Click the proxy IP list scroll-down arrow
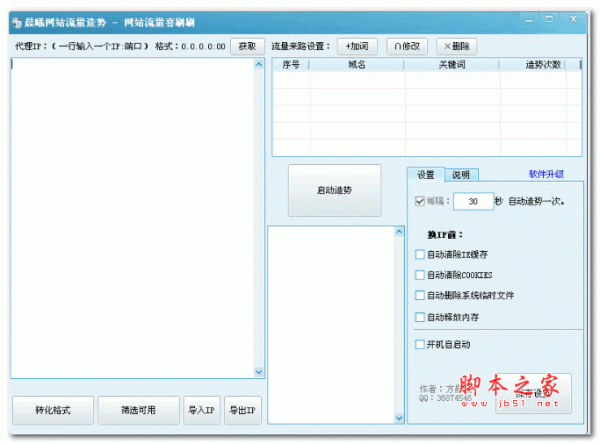This screenshot has width=600, height=444. 259,372
